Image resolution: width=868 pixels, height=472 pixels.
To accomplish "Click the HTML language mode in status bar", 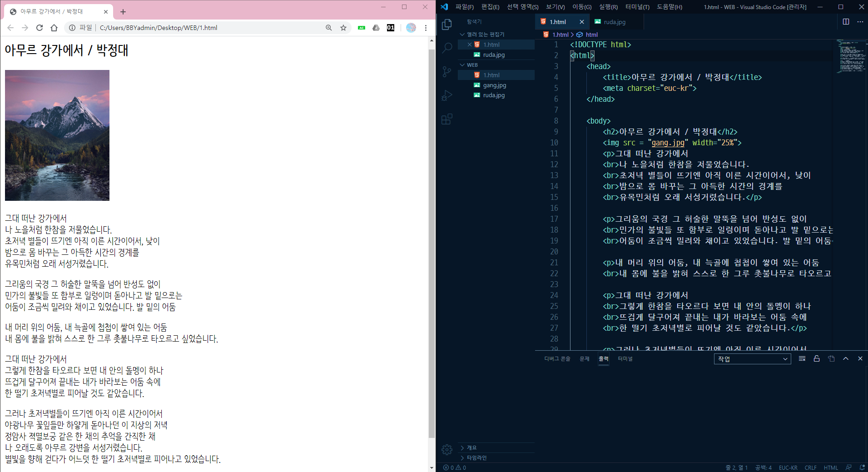I will click(x=831, y=467).
